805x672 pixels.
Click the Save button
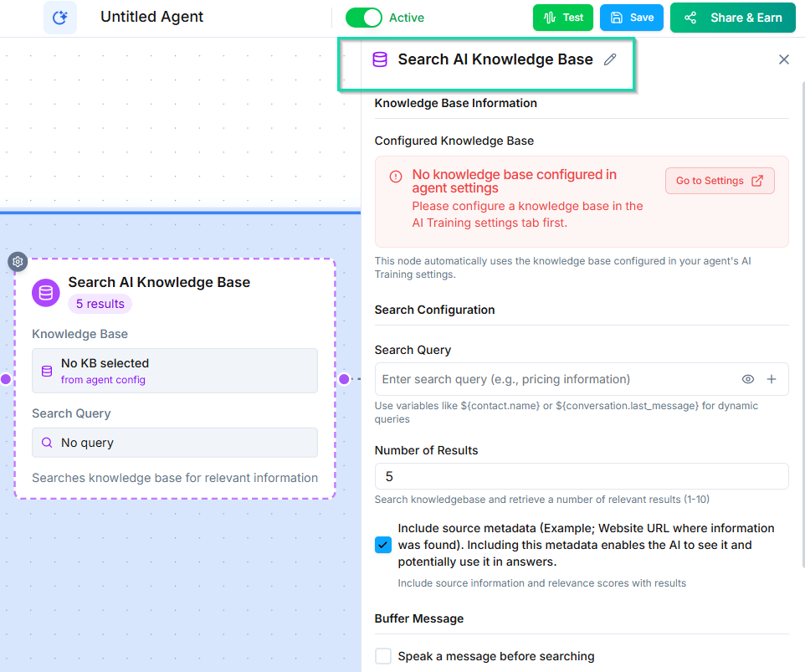coord(631,17)
